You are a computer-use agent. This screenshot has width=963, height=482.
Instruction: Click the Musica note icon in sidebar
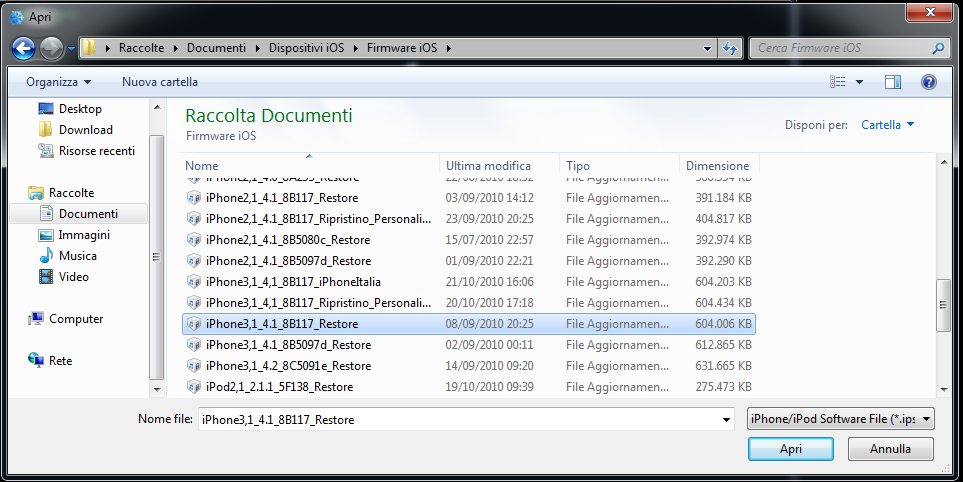coord(46,256)
